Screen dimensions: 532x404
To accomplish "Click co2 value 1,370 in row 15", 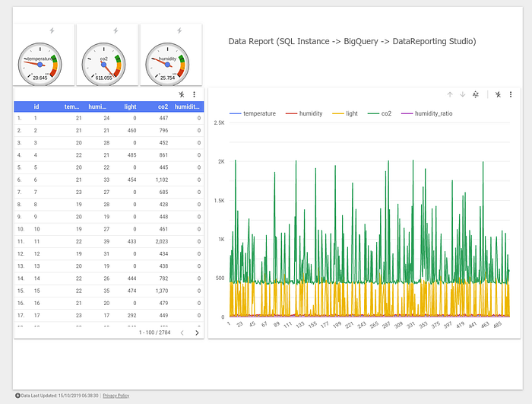I will click(162, 291).
